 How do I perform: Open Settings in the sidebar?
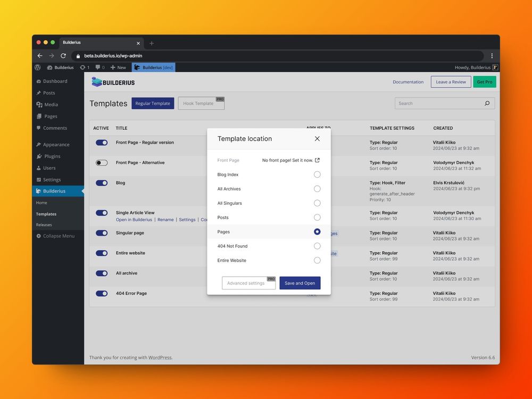click(48, 179)
